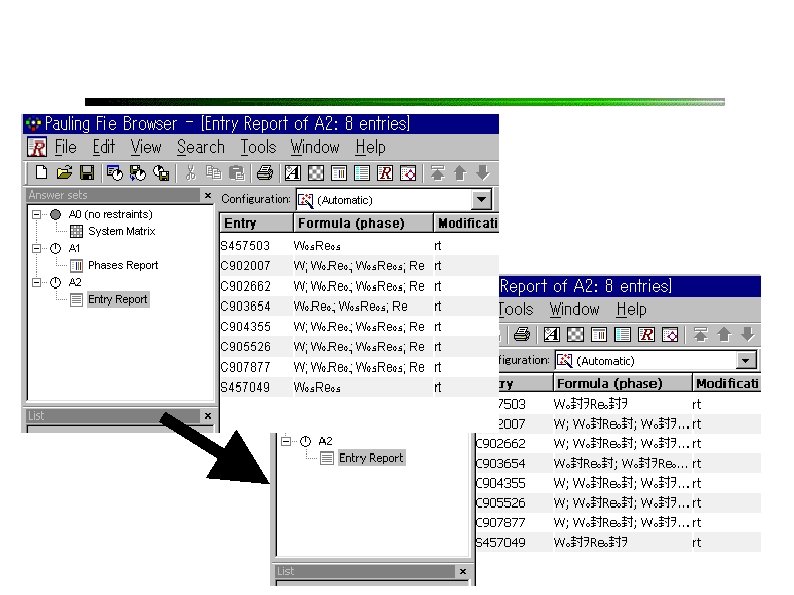Click the letter A icon in the lower-right window
The height and width of the screenshot is (595, 794).
[551, 335]
